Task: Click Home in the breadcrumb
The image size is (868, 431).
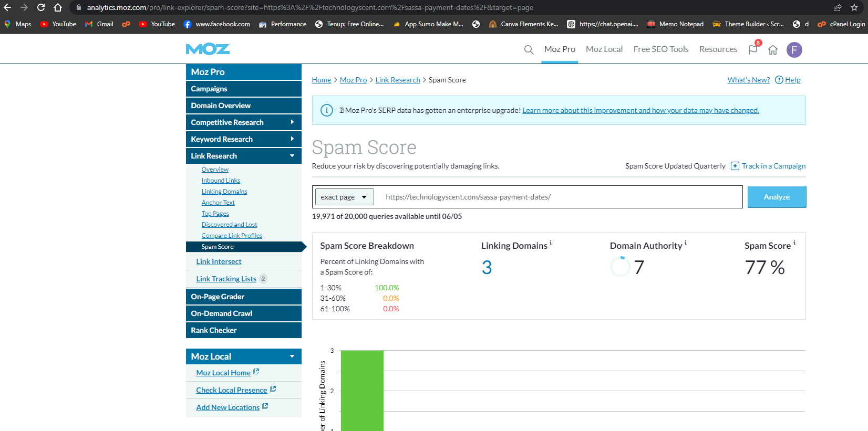Action: click(322, 80)
